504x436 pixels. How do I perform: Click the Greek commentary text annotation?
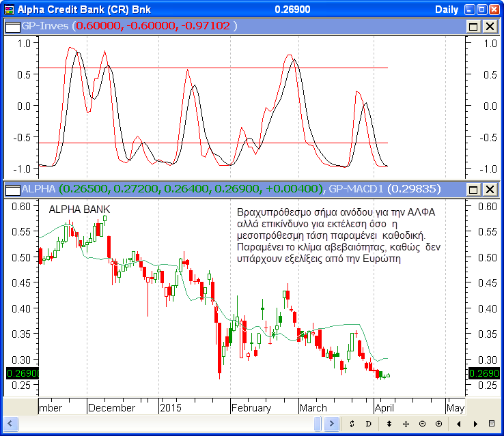coord(339,235)
